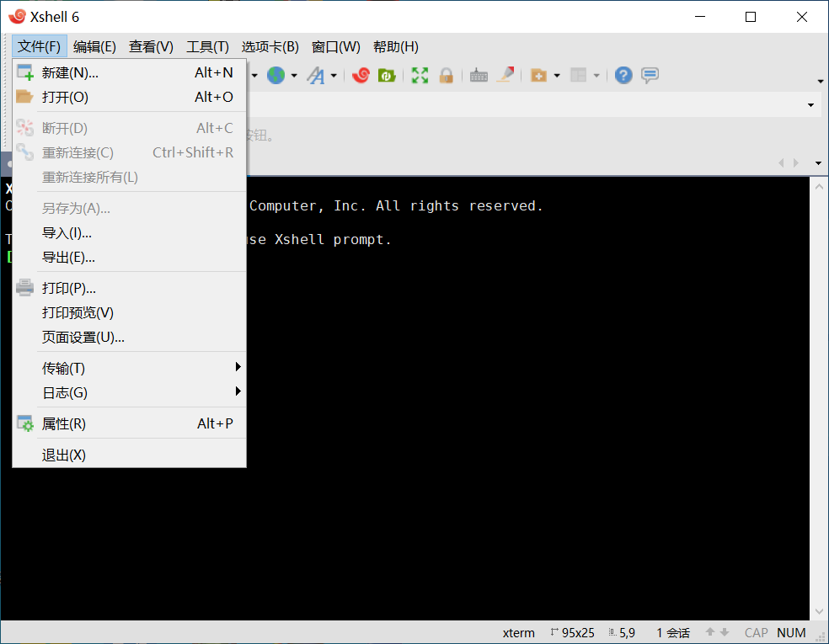Select 导出(E)... menu entry

(x=129, y=258)
